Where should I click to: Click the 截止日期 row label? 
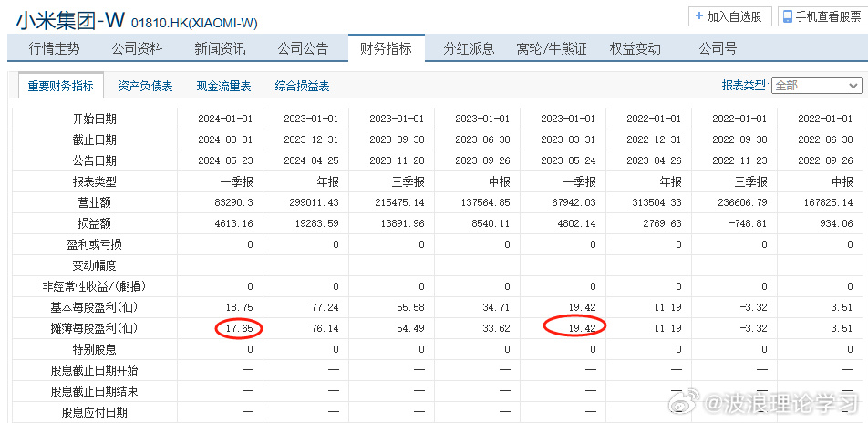coord(95,139)
